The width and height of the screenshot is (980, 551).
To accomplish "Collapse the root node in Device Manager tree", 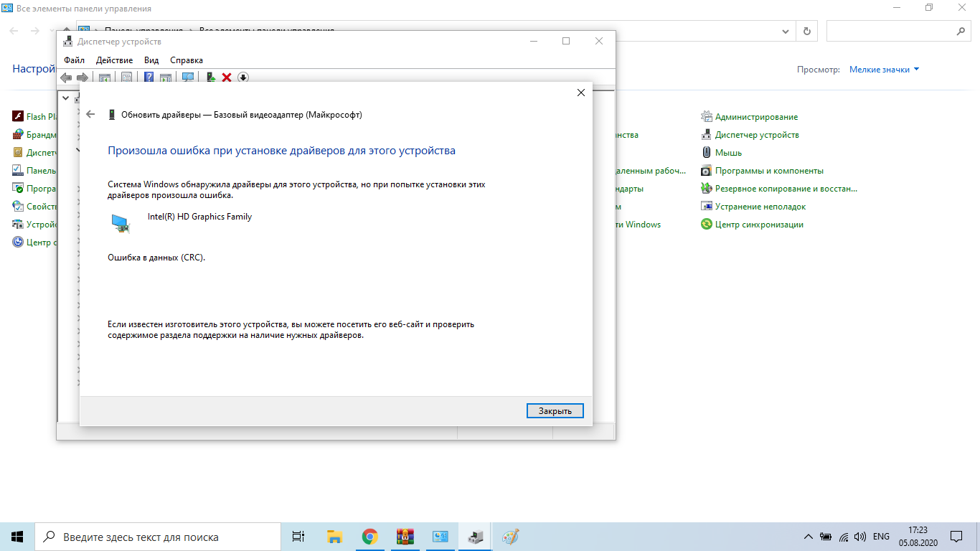I will click(65, 98).
